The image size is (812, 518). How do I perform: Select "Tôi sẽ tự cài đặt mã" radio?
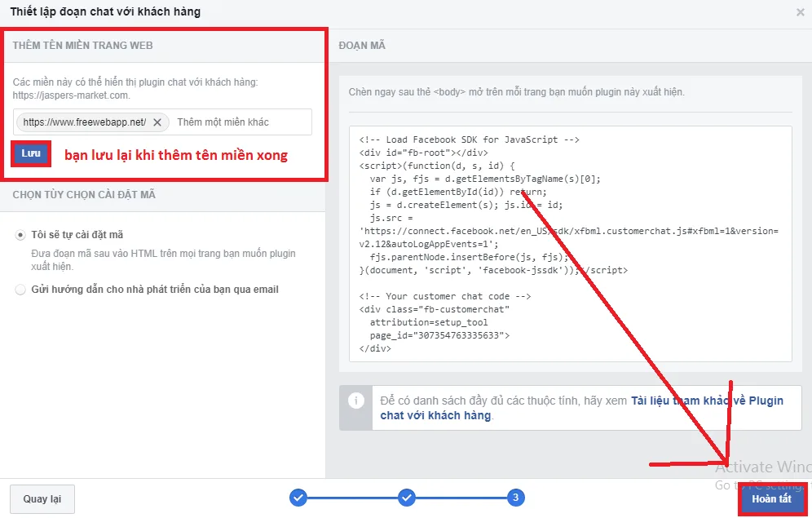tap(20, 235)
